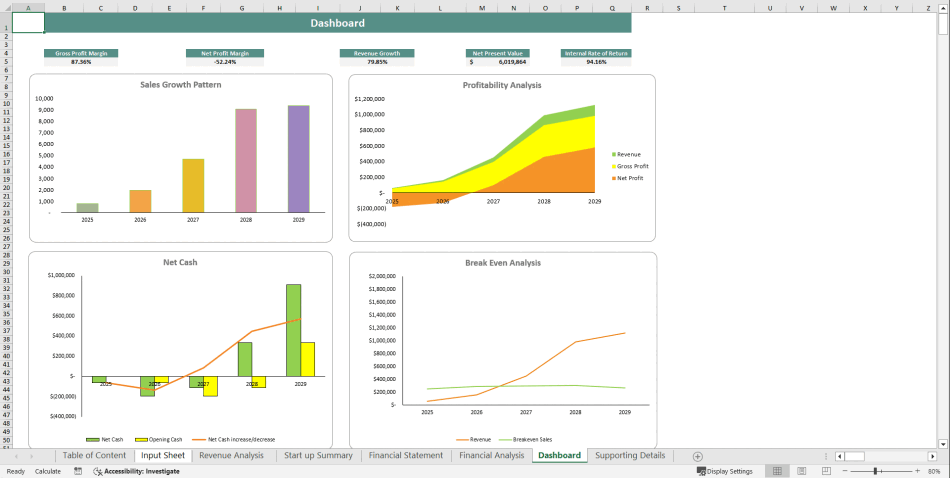Open the Supporting Details sheet tab
Screen dimensions: 950x478
point(630,456)
